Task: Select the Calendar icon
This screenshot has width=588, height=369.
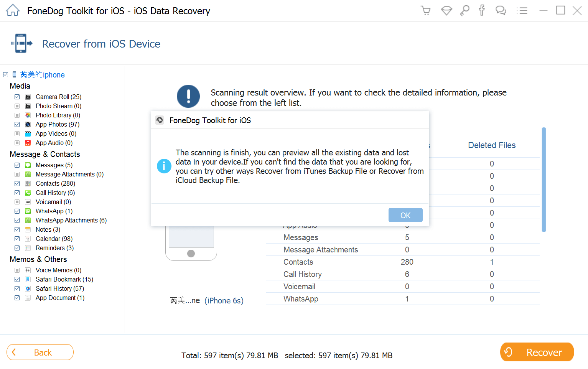Action: coord(28,239)
